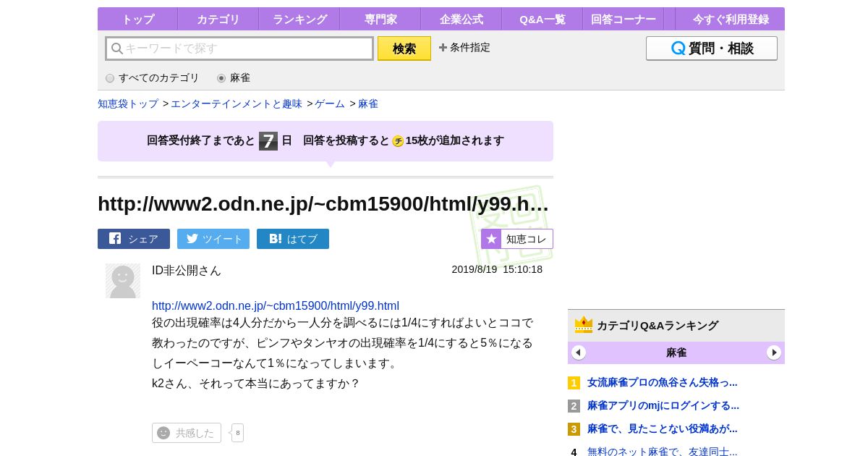This screenshot has width=868, height=456.
Task: Add to 知恵コレ with star icon
Action: 517,239
